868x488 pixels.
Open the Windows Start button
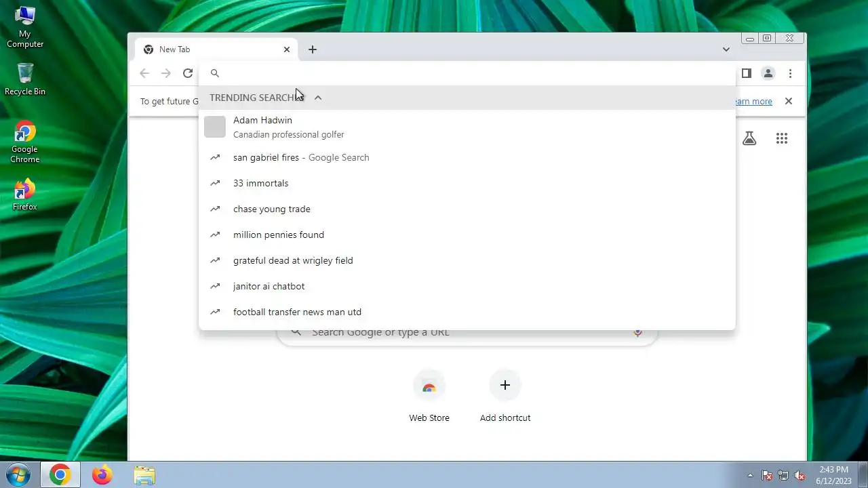pos(18,475)
